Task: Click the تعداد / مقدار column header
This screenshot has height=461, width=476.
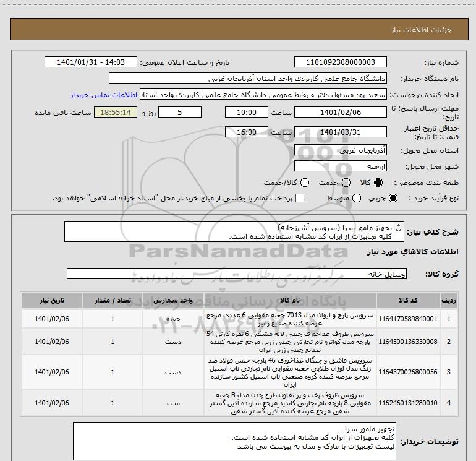Action: [x=113, y=301]
